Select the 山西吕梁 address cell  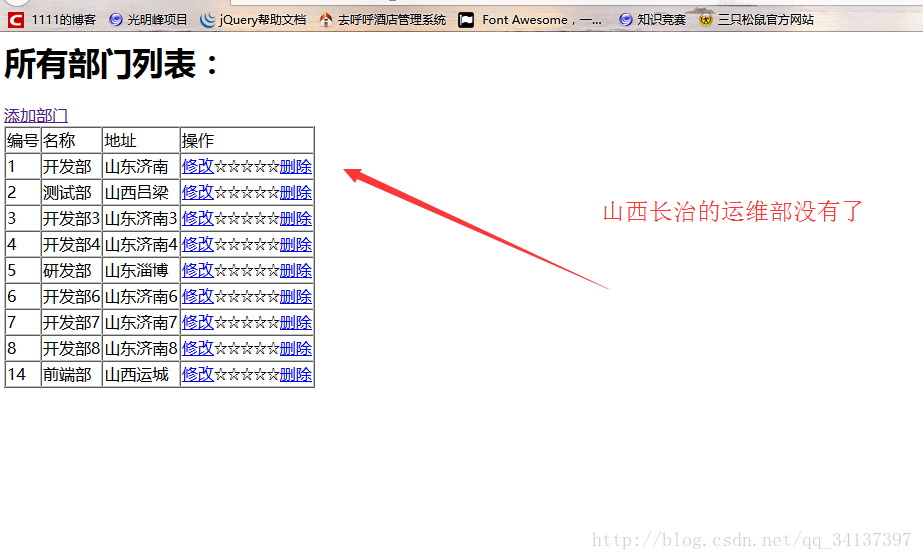141,193
